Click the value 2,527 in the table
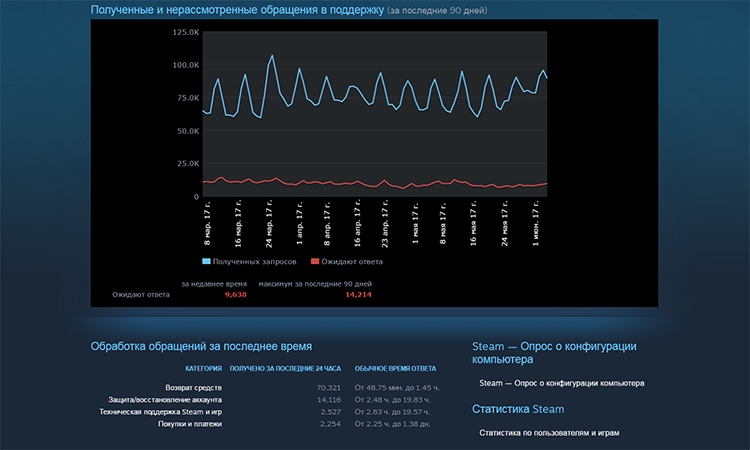 pyautogui.click(x=331, y=412)
